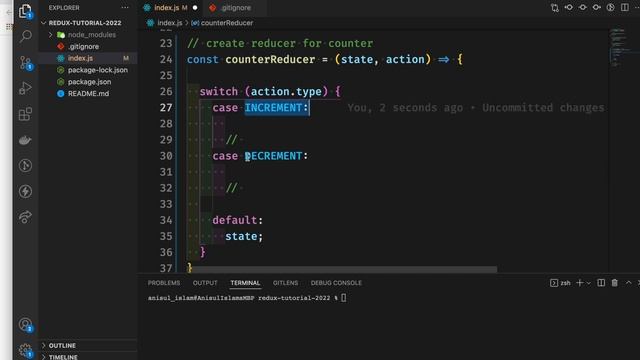Image resolution: width=640 pixels, height=360 pixels.
Task: Maximize the panel with up chevron
Action: pos(629,283)
